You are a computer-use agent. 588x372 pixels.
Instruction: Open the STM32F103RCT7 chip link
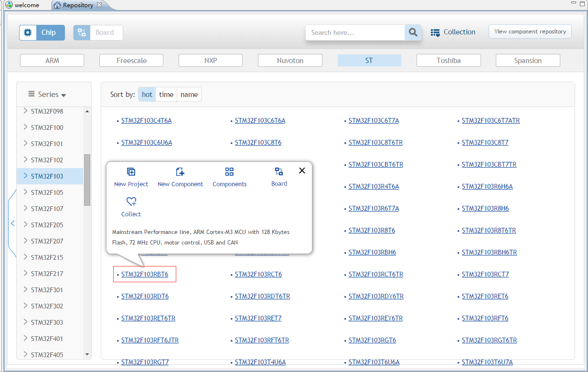click(485, 274)
